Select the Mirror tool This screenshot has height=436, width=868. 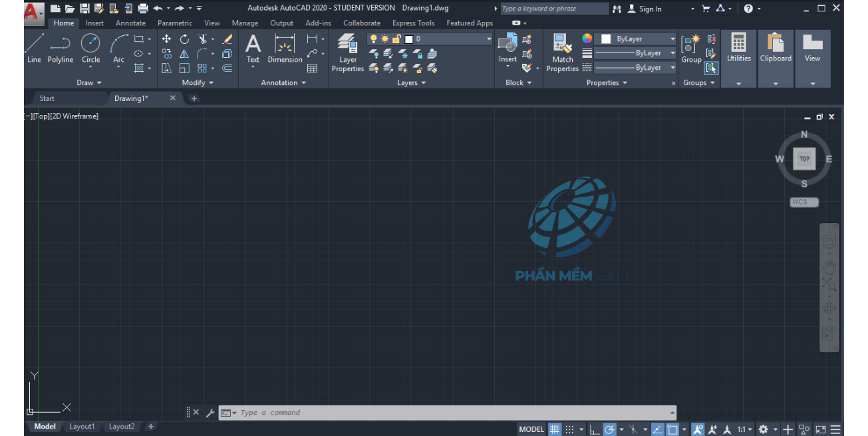pos(184,54)
